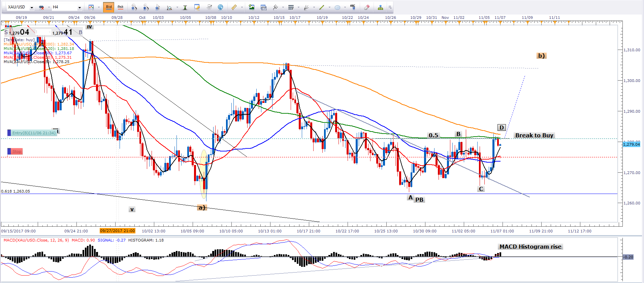Click the B buy price button
644x283 pixels.
[x=80, y=32]
